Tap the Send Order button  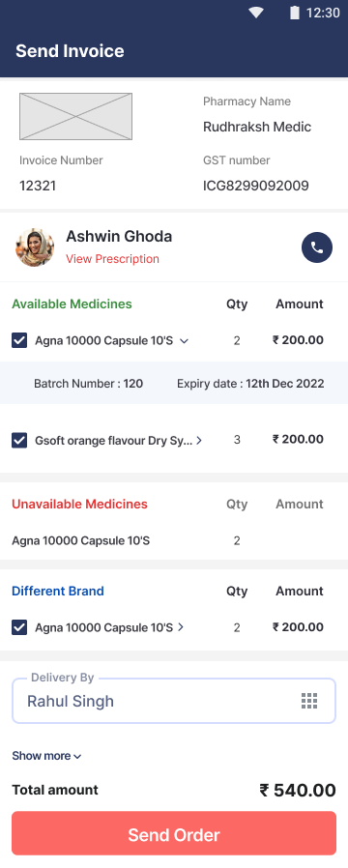tap(174, 833)
